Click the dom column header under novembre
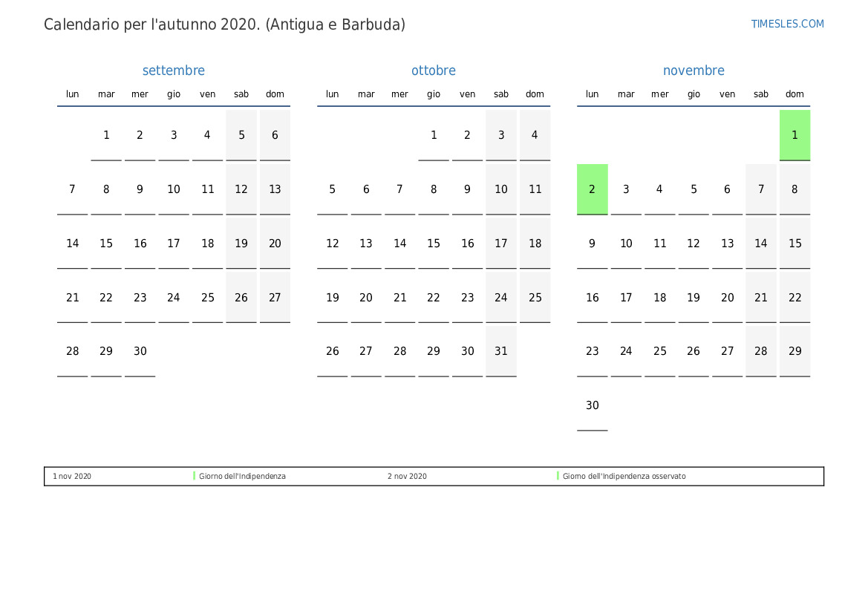The image size is (868, 614). 794,94
